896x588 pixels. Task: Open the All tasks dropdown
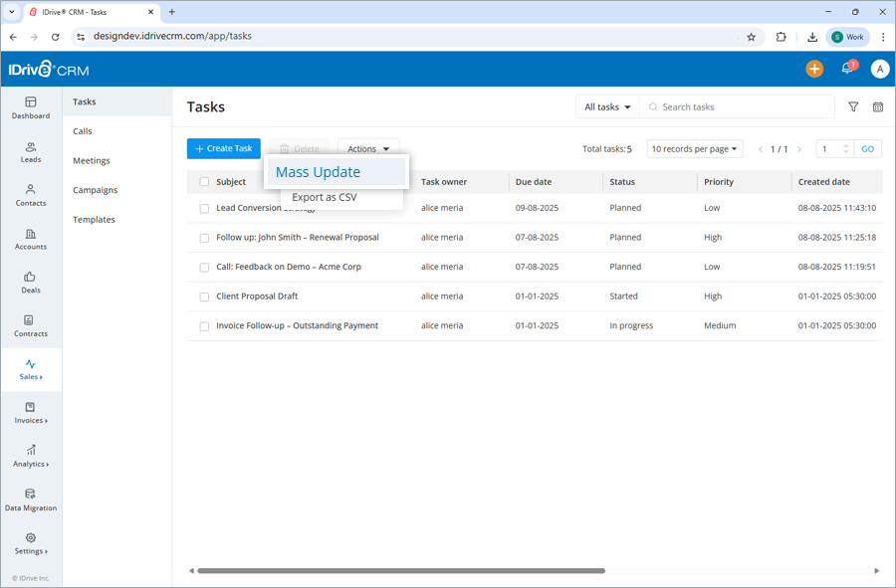pos(606,106)
